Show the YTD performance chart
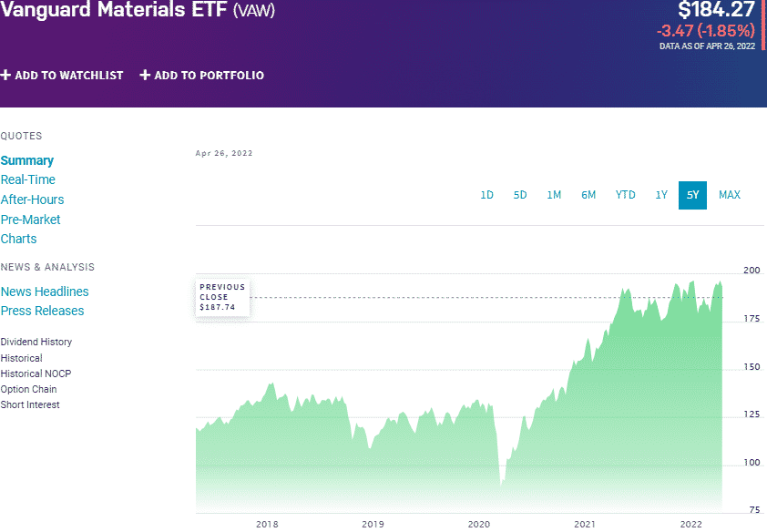Screen dimensions: 767x532 pyautogui.click(x=625, y=195)
